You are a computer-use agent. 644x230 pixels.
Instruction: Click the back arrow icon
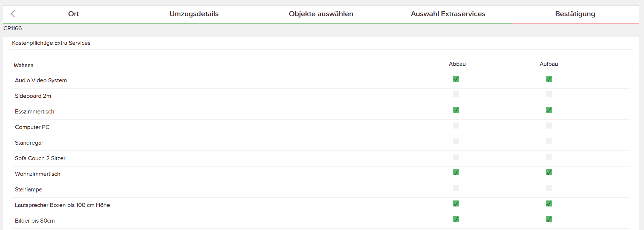coord(13,13)
